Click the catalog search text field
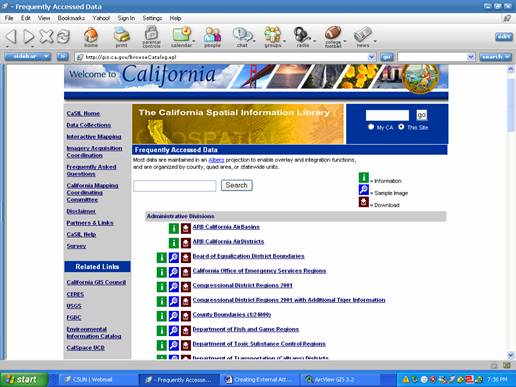This screenshot has width=516, height=387. [x=175, y=186]
